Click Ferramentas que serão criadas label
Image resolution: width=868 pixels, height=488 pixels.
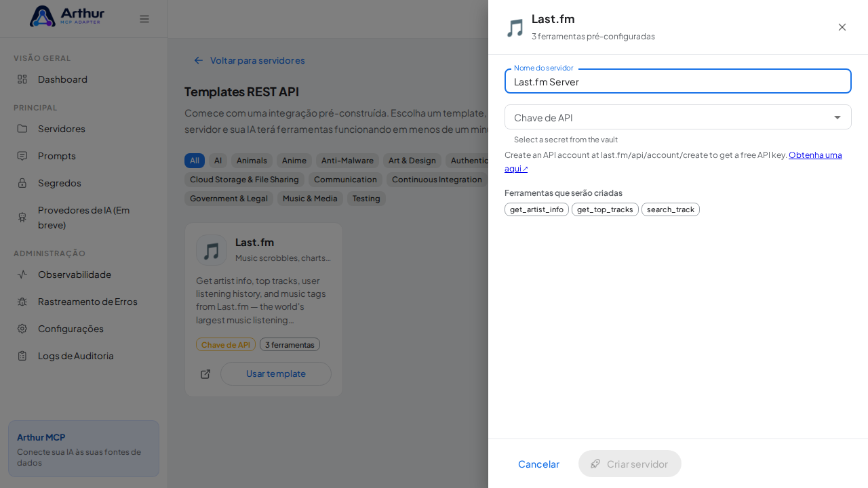click(x=564, y=192)
